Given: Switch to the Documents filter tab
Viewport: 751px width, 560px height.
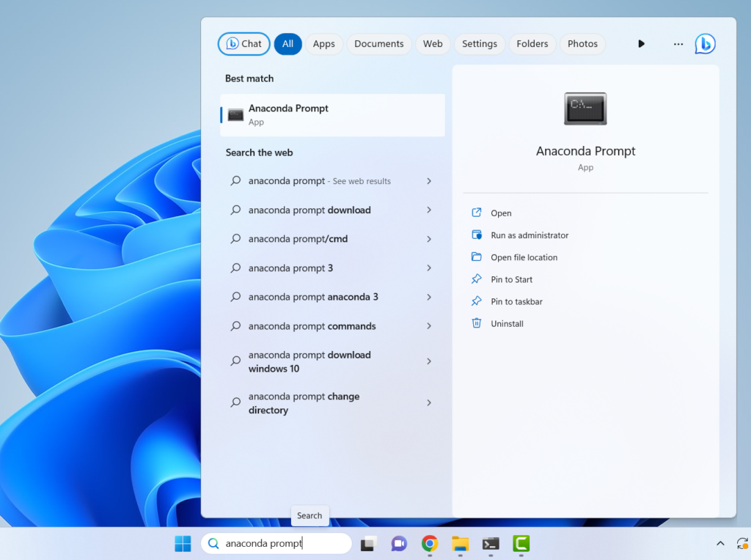Looking at the screenshot, I should (x=379, y=44).
